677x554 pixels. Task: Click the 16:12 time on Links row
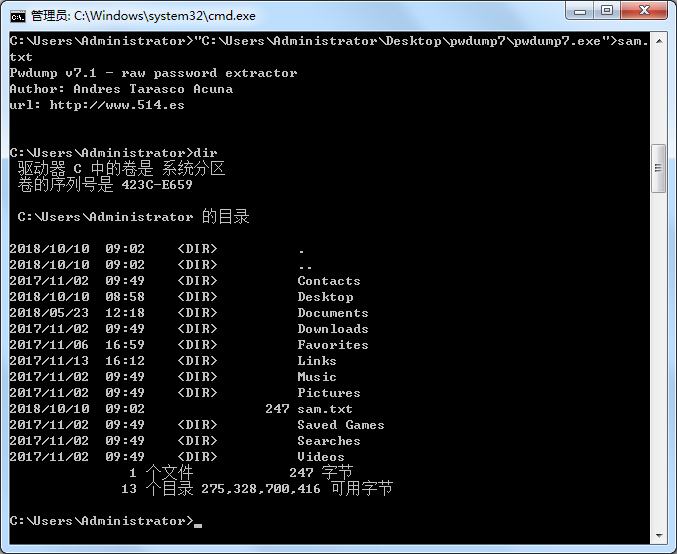(125, 361)
